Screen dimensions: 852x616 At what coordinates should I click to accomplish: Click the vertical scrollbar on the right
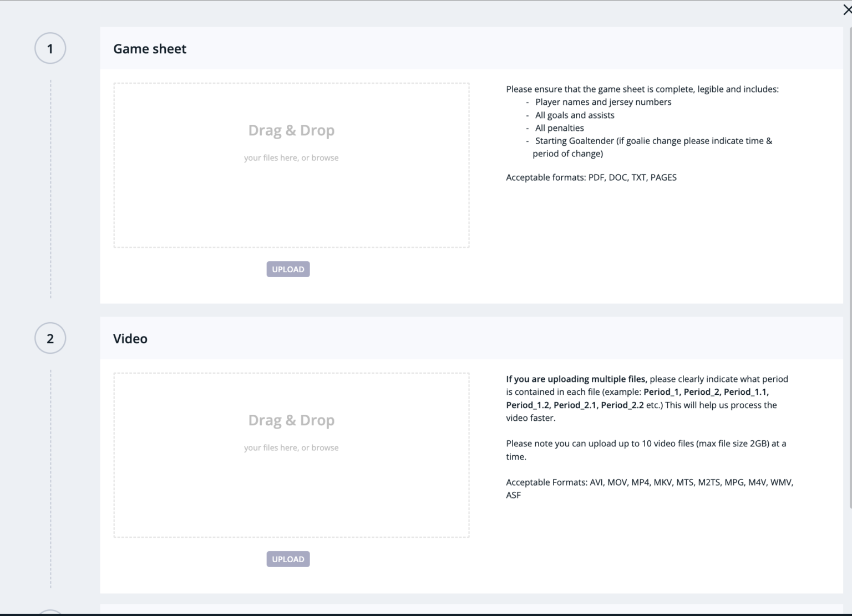coord(850,266)
